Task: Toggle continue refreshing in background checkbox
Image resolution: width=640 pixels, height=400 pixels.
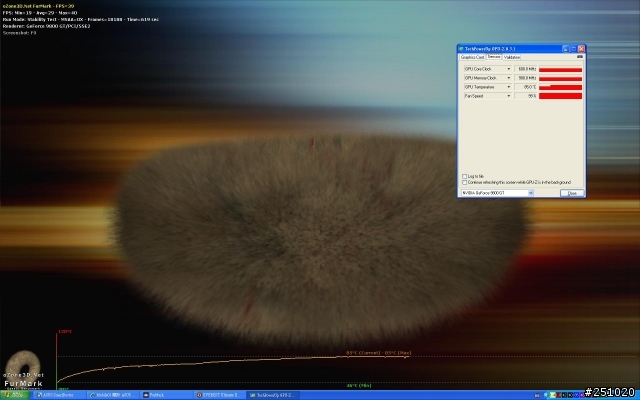Action: (464, 182)
